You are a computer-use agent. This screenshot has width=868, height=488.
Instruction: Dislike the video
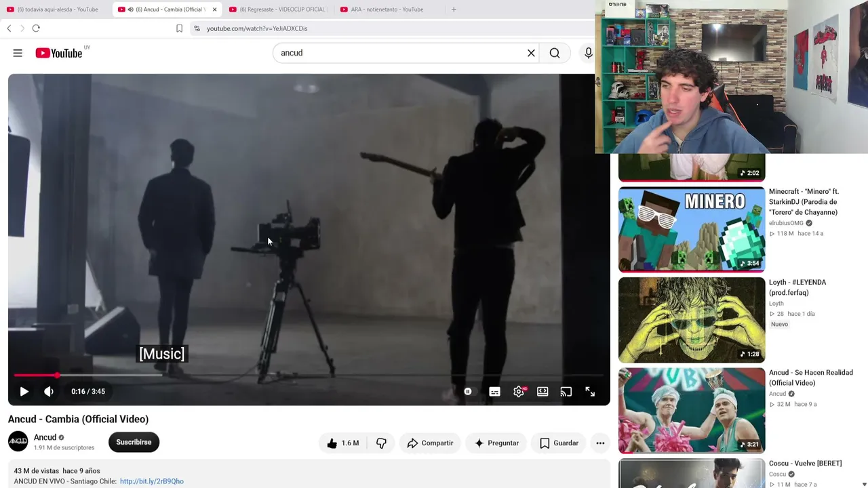(x=381, y=443)
